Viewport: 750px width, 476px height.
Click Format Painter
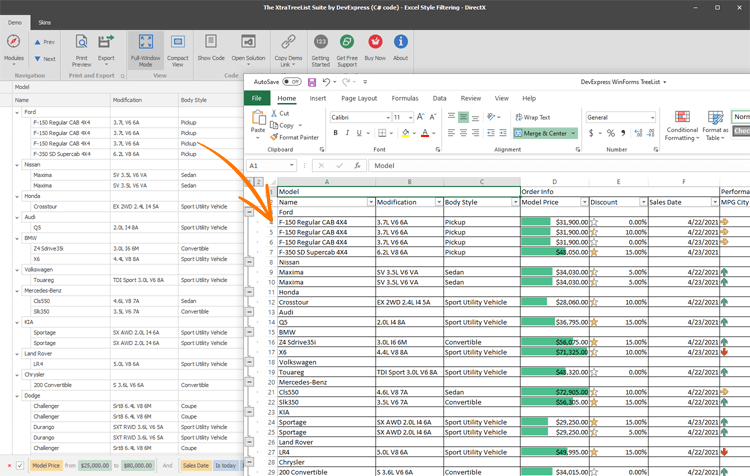(294, 137)
